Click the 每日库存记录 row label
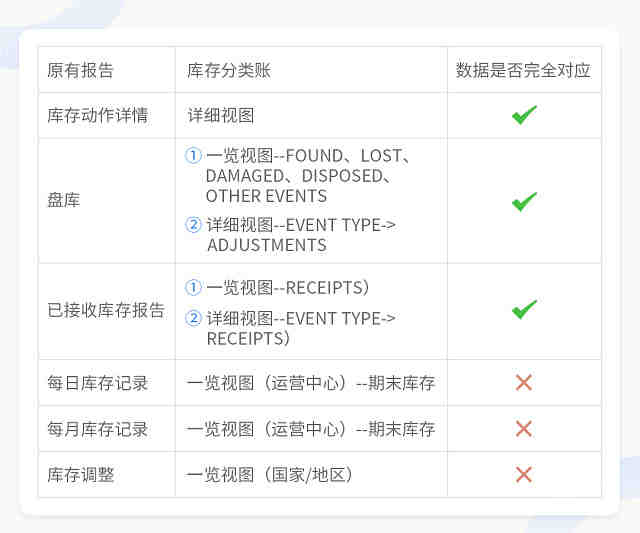 (x=97, y=383)
